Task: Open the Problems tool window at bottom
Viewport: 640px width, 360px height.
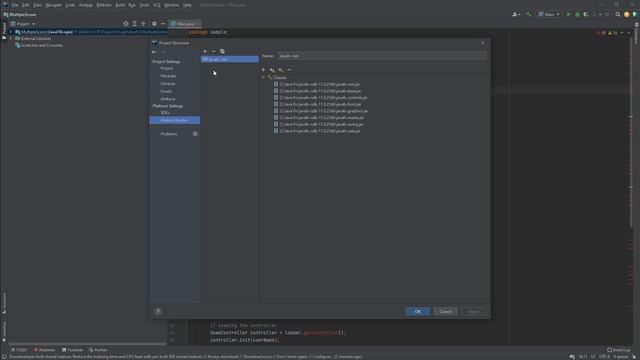Action: [x=44, y=350]
